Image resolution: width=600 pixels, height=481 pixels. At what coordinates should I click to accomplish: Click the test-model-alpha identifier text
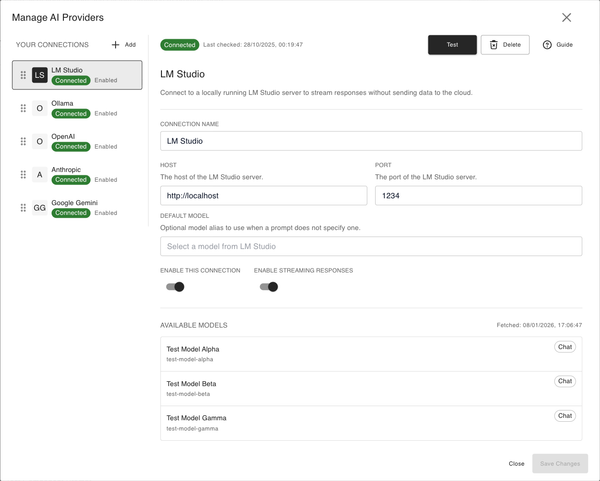[190, 359]
